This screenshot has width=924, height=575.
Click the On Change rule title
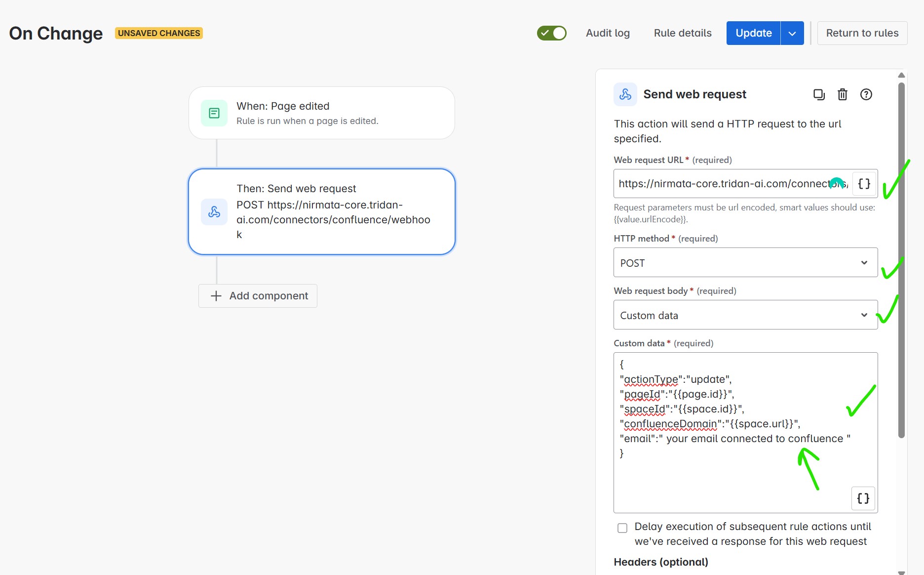coord(56,33)
